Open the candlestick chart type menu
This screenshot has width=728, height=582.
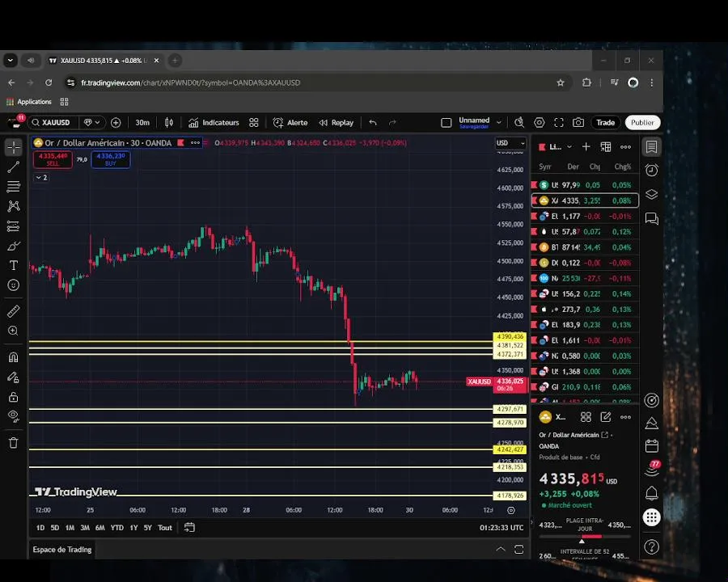pyautogui.click(x=169, y=123)
